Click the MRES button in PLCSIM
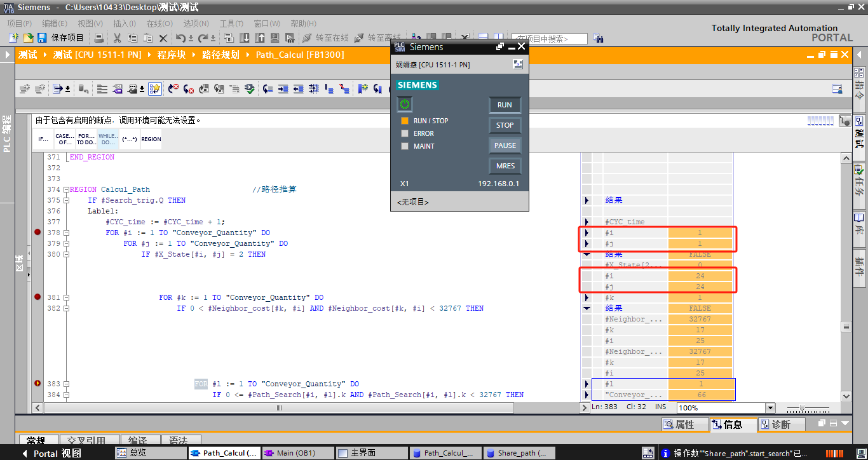 coord(505,166)
